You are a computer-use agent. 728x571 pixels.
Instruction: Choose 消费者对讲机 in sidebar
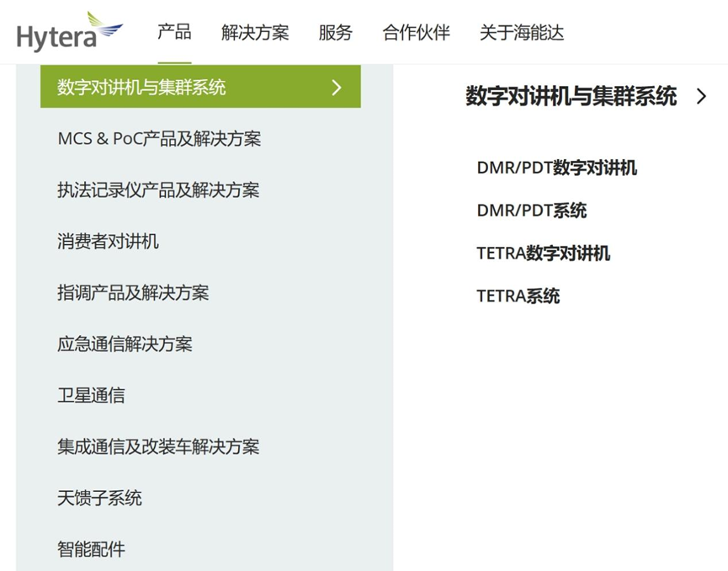click(108, 242)
